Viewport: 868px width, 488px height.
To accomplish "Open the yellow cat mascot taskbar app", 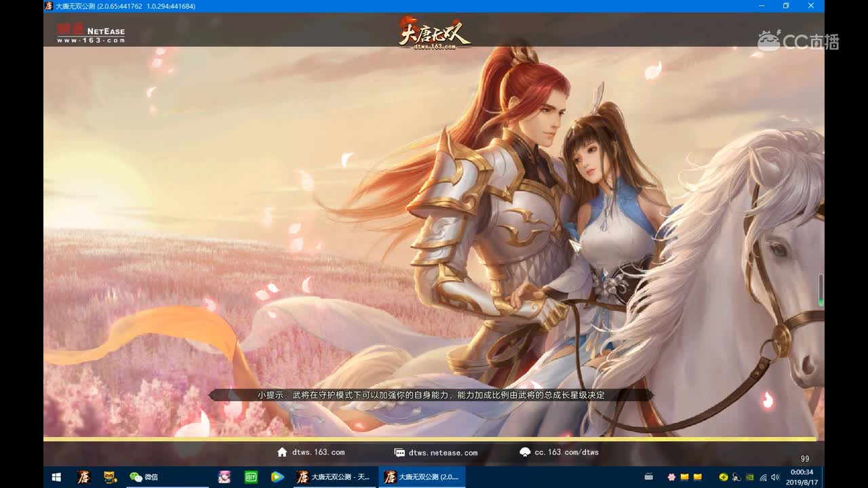I will tap(109, 477).
